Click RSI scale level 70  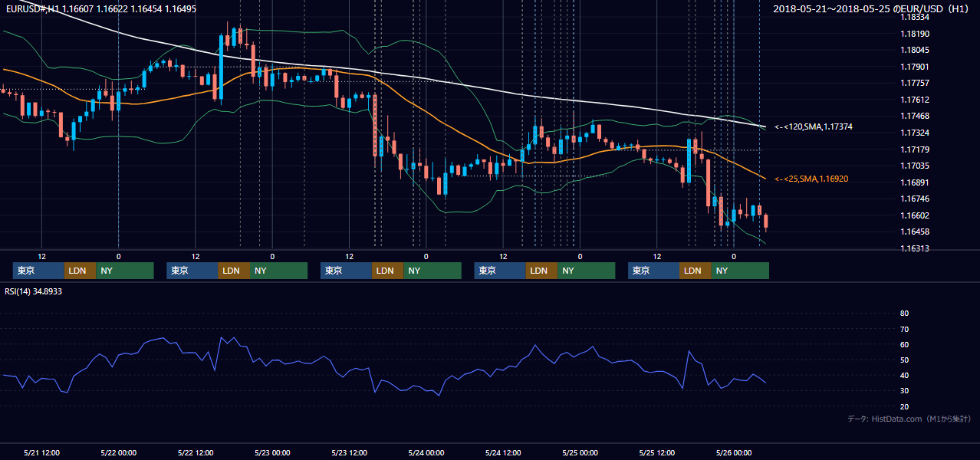904,329
